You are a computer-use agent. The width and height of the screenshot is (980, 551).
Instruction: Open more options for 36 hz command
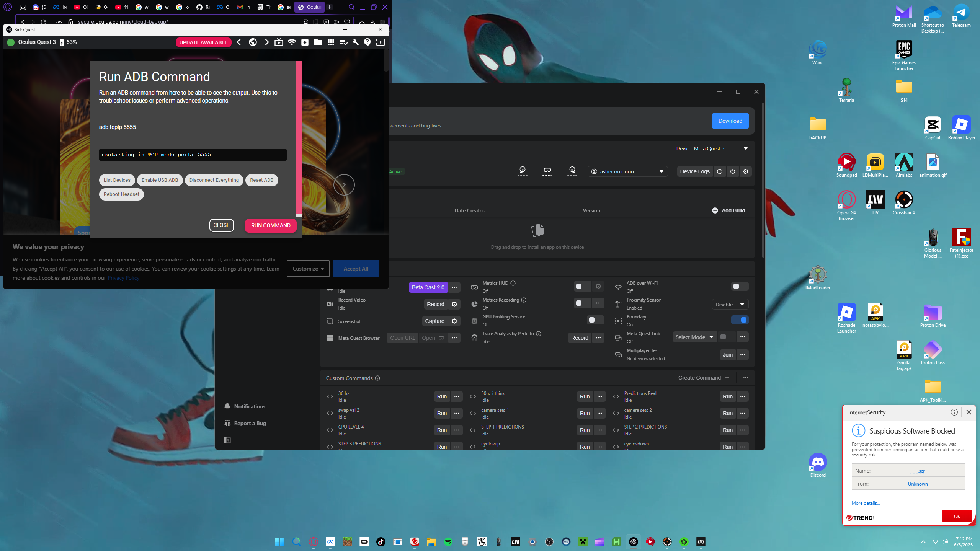pos(457,396)
